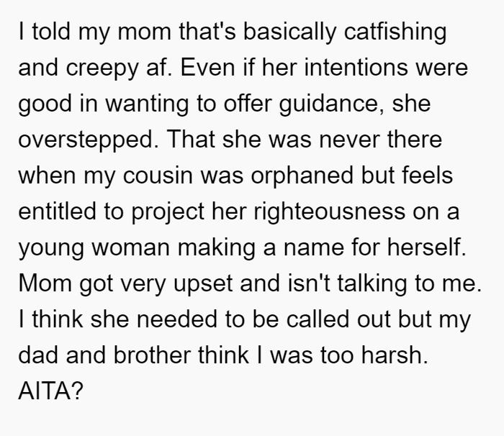Click the word "woman" in the paragraph
This screenshot has height=436, width=504.
130,248
